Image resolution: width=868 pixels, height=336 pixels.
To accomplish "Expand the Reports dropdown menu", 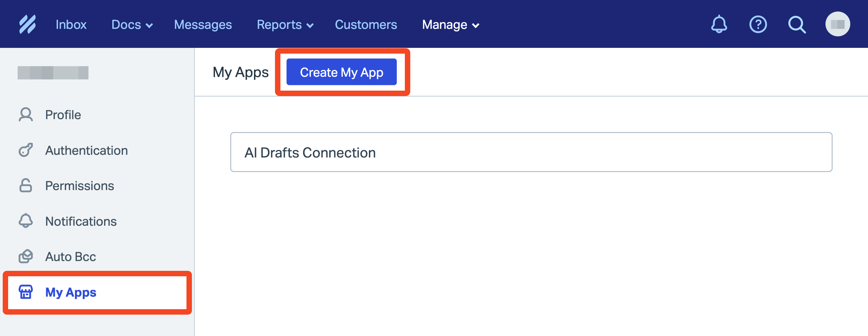I will [x=285, y=24].
